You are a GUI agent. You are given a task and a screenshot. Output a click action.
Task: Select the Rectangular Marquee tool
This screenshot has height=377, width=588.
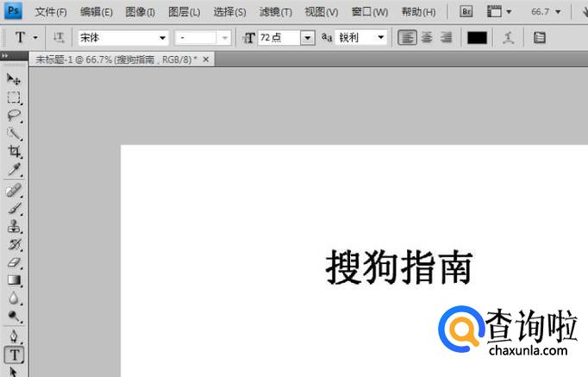coord(14,97)
